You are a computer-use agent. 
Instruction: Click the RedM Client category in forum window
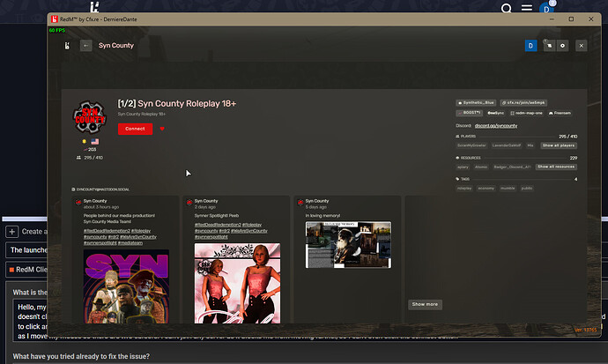click(27, 270)
